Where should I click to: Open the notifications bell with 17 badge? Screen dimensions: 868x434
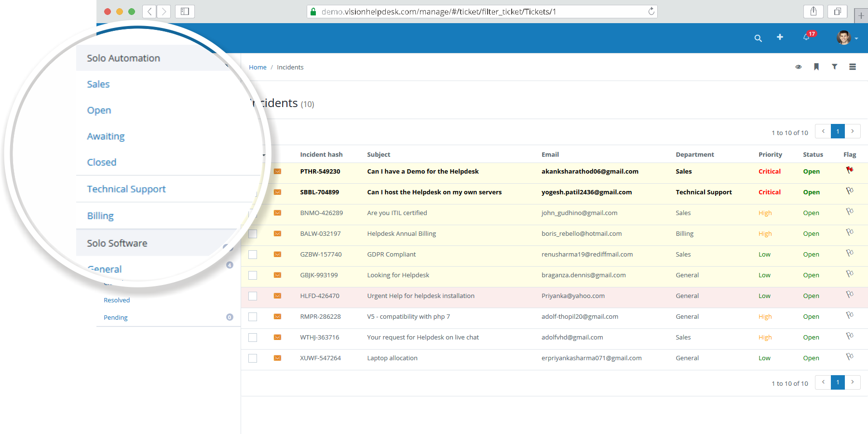[x=807, y=37]
